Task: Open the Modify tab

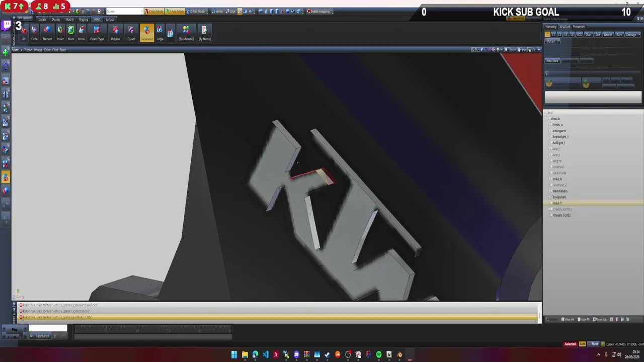Action: (69, 19)
